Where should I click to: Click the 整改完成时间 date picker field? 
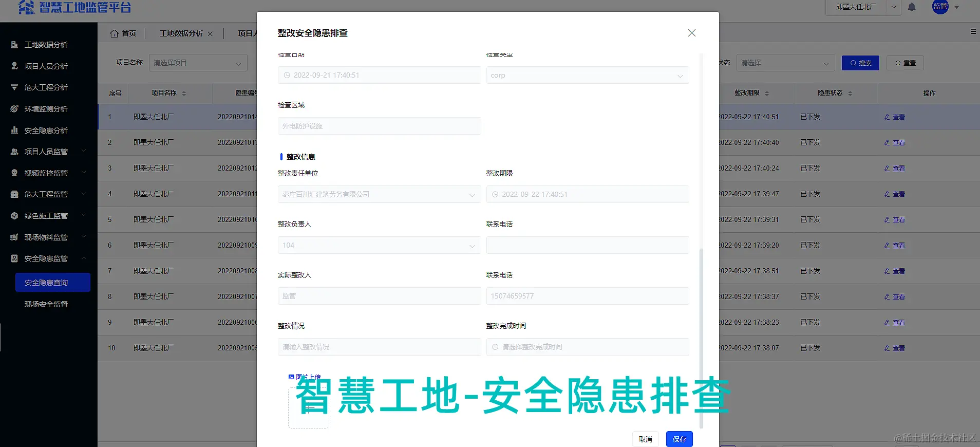(x=588, y=347)
